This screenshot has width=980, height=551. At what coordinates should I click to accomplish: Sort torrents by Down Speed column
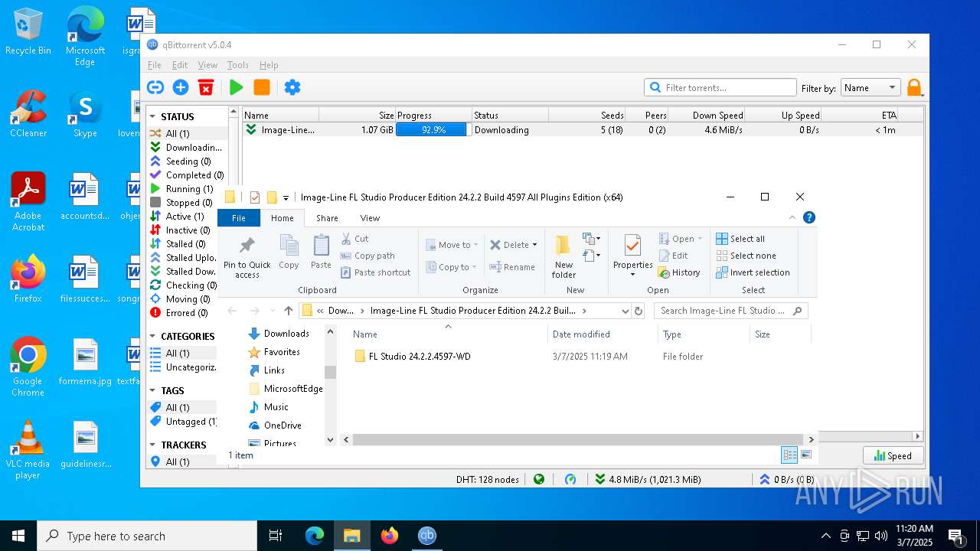(x=707, y=116)
